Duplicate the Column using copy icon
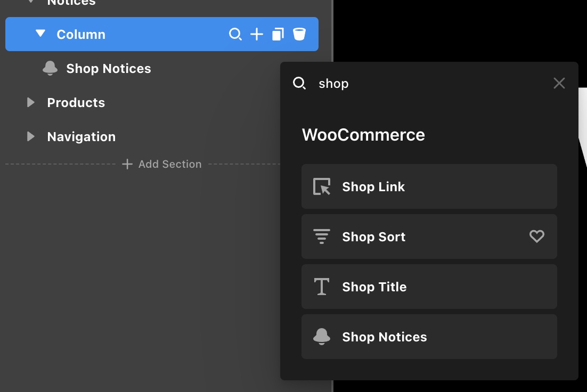Viewport: 587px width, 392px height. [x=278, y=34]
